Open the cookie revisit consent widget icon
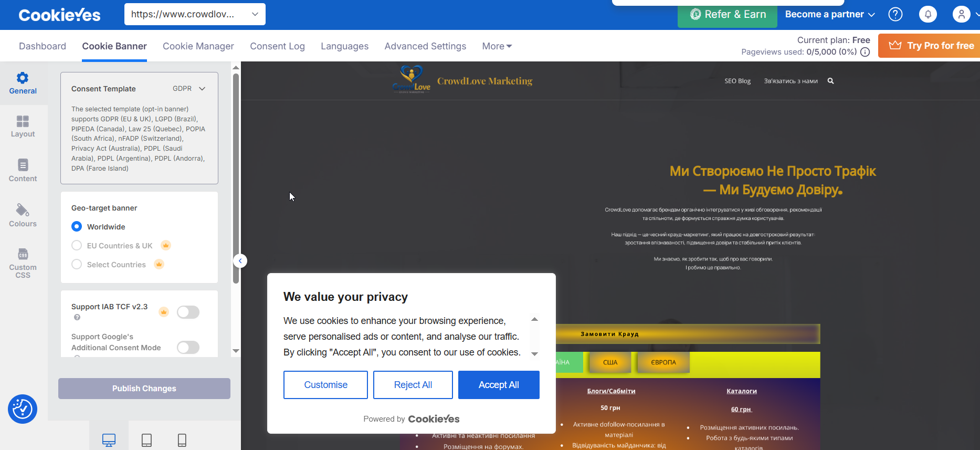 pyautogui.click(x=23, y=409)
